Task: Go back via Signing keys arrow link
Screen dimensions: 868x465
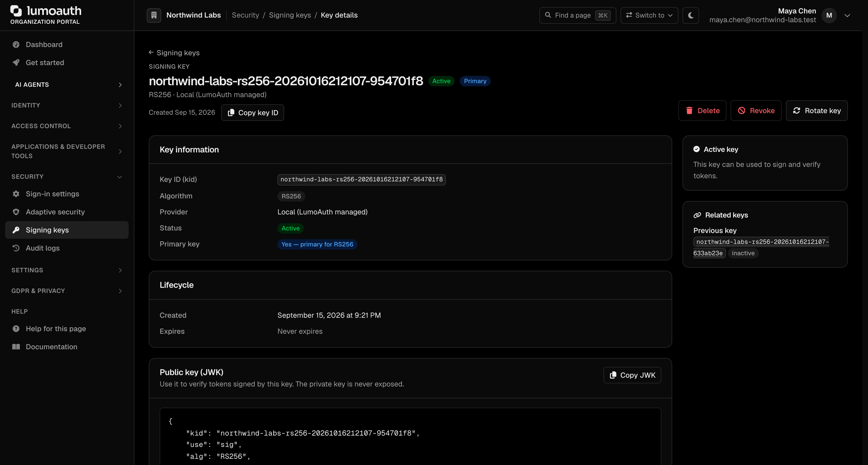Action: (174, 52)
